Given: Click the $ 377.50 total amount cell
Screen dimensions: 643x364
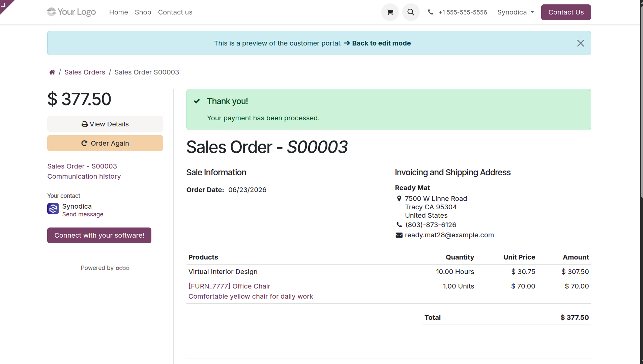Looking at the screenshot, I should [x=575, y=317].
